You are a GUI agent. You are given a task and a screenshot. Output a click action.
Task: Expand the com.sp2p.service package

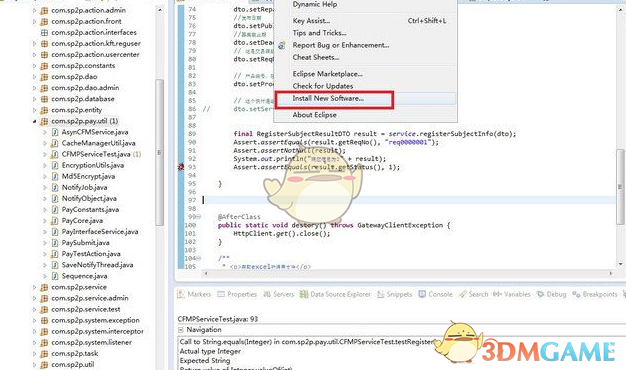click(x=34, y=287)
